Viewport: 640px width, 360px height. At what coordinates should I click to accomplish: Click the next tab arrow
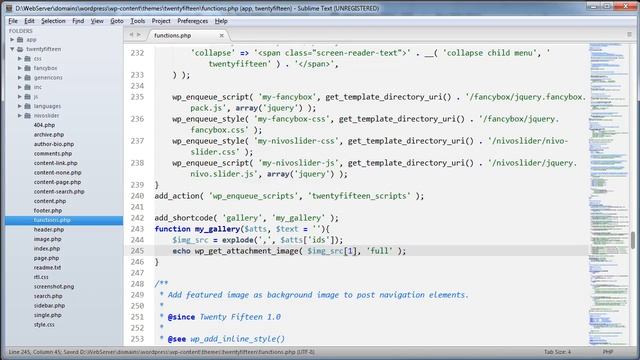tap(139, 35)
